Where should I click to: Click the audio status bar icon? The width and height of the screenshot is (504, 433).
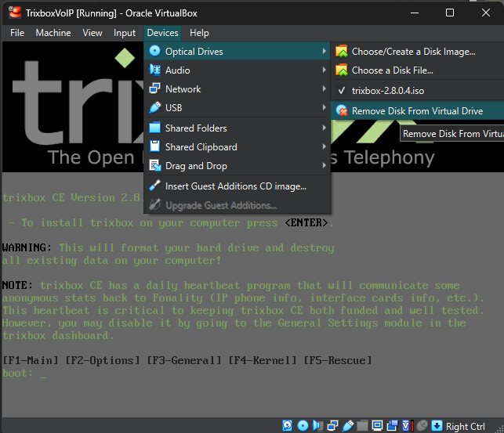click(x=318, y=426)
